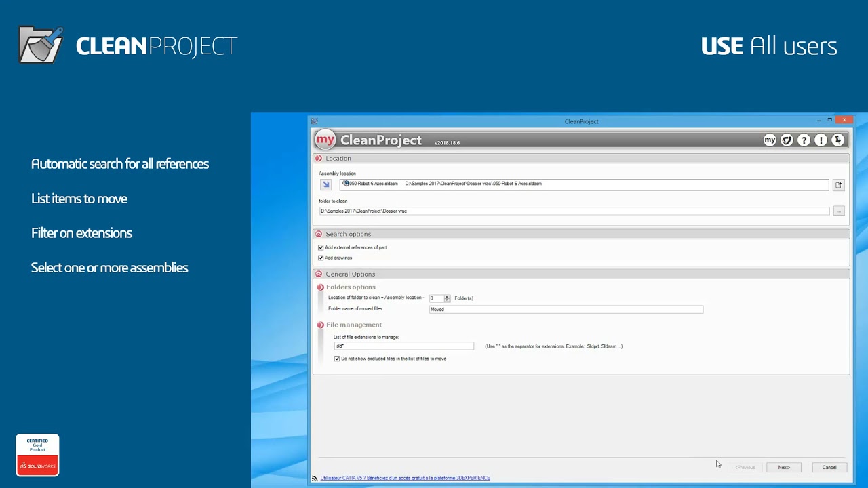Uncheck the 'Add drawings' checkbox

tap(321, 258)
